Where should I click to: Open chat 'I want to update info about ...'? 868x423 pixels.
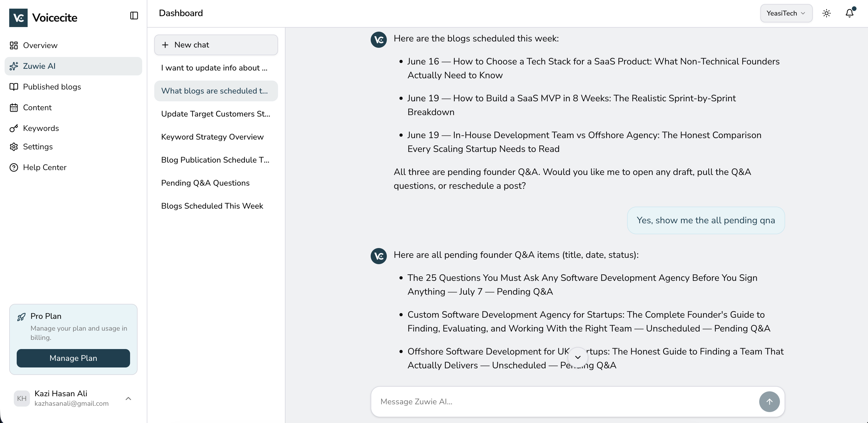click(x=216, y=68)
